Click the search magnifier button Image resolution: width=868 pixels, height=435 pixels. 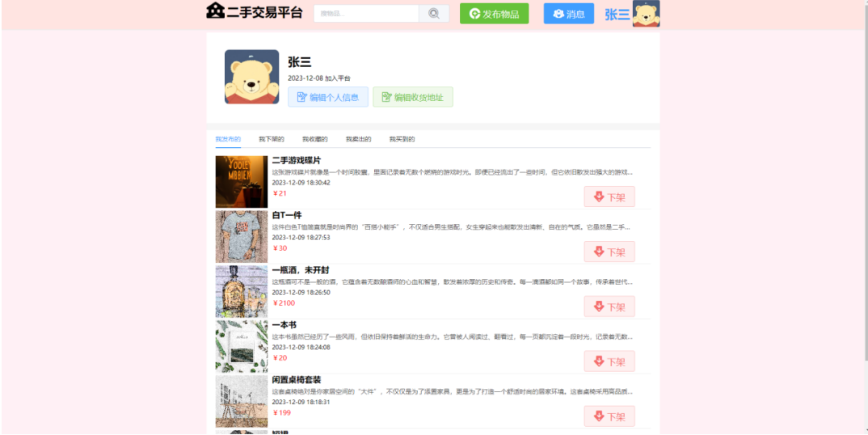pyautogui.click(x=434, y=14)
